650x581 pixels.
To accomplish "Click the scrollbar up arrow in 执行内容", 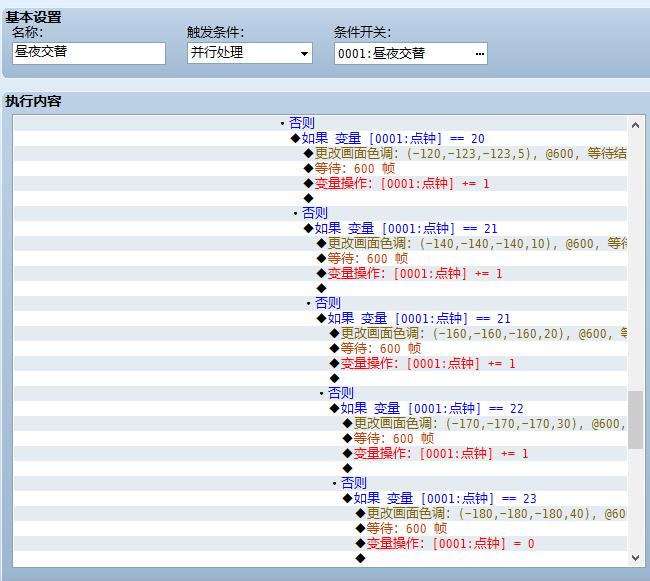I will tap(635, 125).
